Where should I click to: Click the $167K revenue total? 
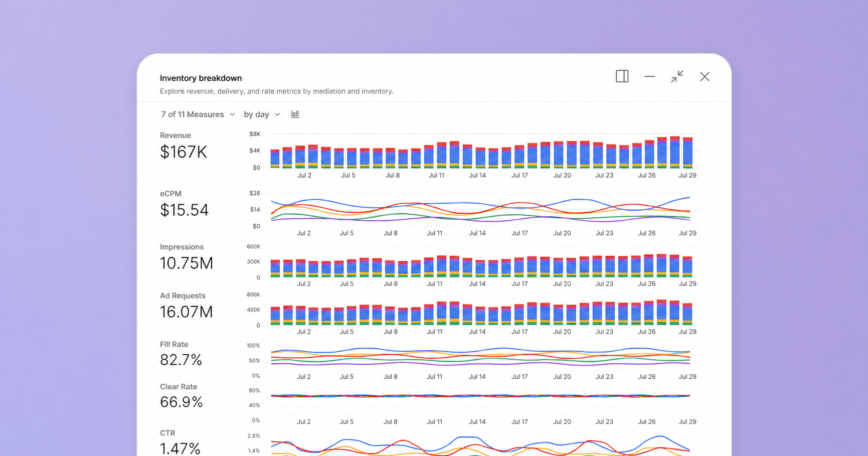(183, 152)
